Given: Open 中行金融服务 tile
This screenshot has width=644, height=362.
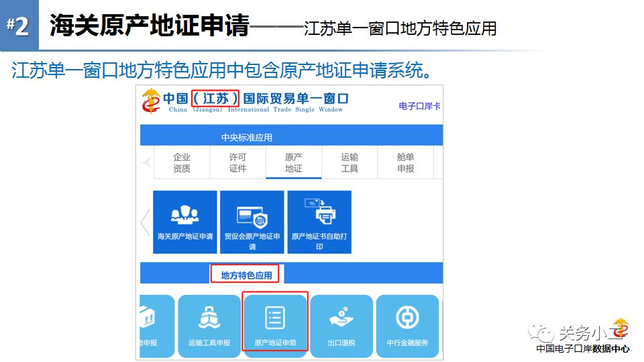Looking at the screenshot, I should [x=407, y=326].
